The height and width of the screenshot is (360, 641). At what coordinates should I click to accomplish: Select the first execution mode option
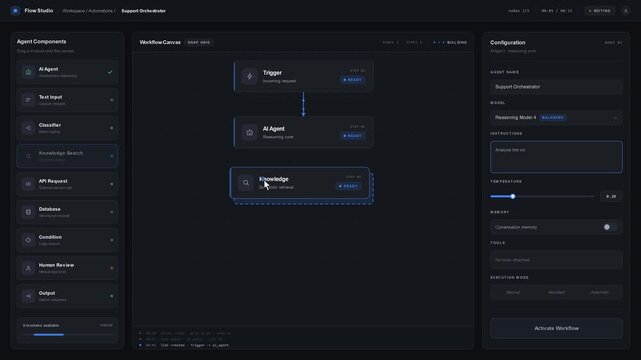513,293
